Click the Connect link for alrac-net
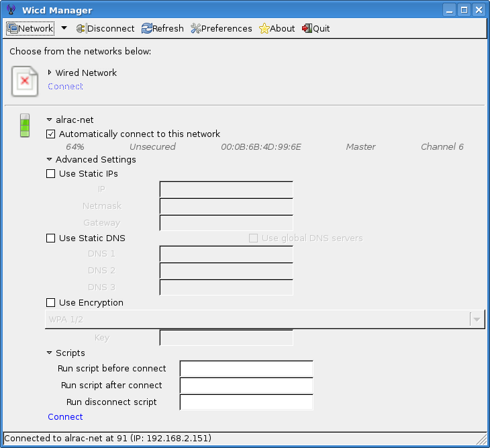 65,417
